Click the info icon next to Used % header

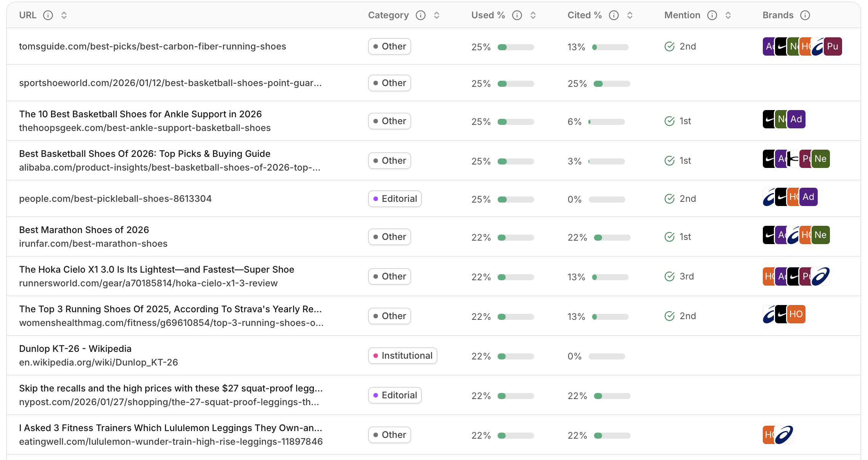click(x=517, y=15)
